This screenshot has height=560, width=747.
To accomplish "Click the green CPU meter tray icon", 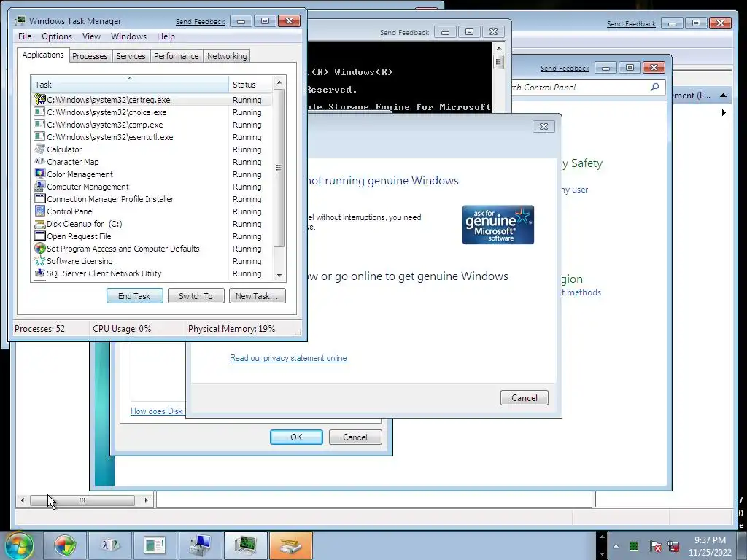I will pyautogui.click(x=634, y=546).
